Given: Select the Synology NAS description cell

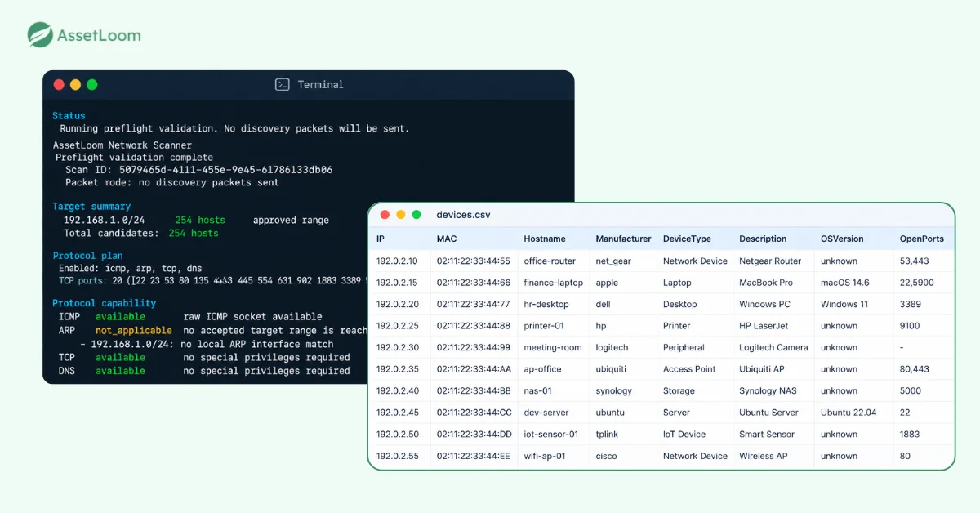Looking at the screenshot, I should [768, 391].
